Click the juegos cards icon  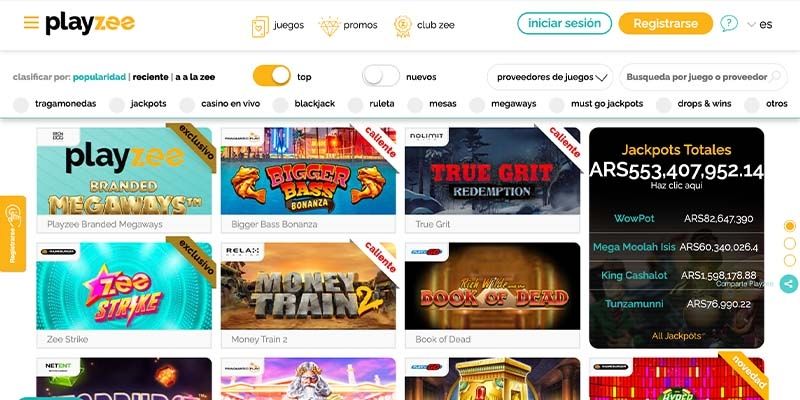pyautogui.click(x=260, y=27)
